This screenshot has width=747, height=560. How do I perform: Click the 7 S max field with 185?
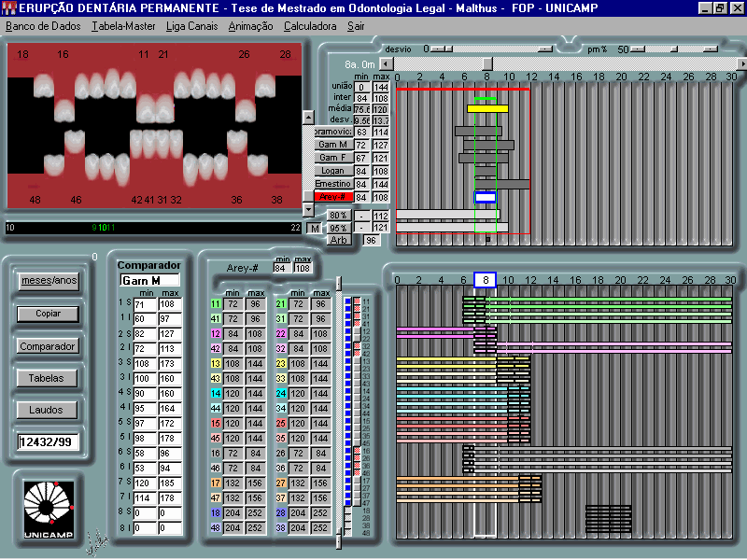pos(170,483)
